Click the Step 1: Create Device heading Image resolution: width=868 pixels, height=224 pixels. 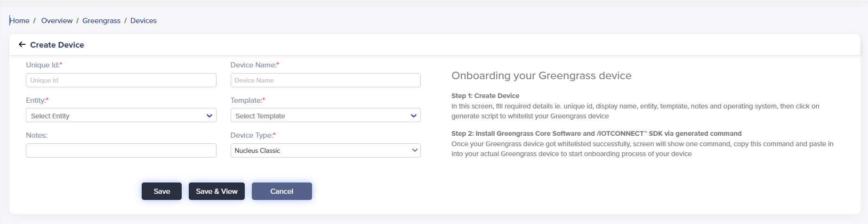485,96
